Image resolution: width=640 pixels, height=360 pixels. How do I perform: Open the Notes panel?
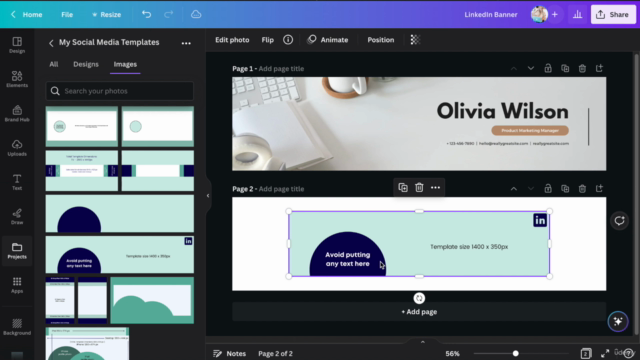[x=229, y=353]
